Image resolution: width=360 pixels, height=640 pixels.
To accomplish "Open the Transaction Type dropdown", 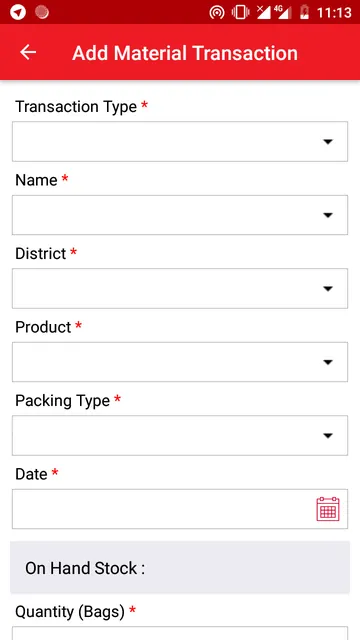I will (x=180, y=141).
